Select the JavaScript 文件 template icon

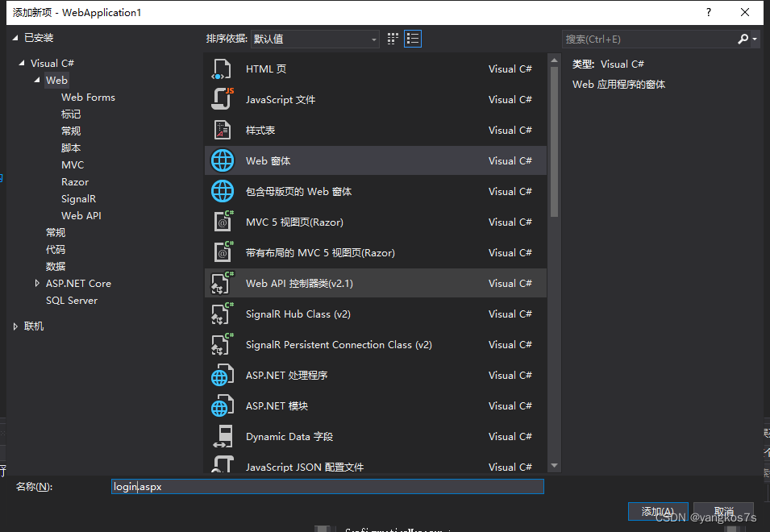pyautogui.click(x=222, y=99)
